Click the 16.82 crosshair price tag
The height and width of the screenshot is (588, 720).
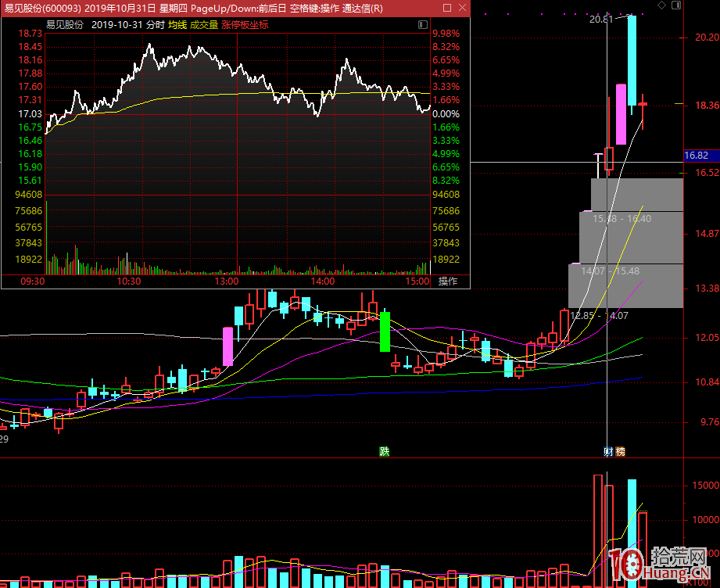pos(696,156)
